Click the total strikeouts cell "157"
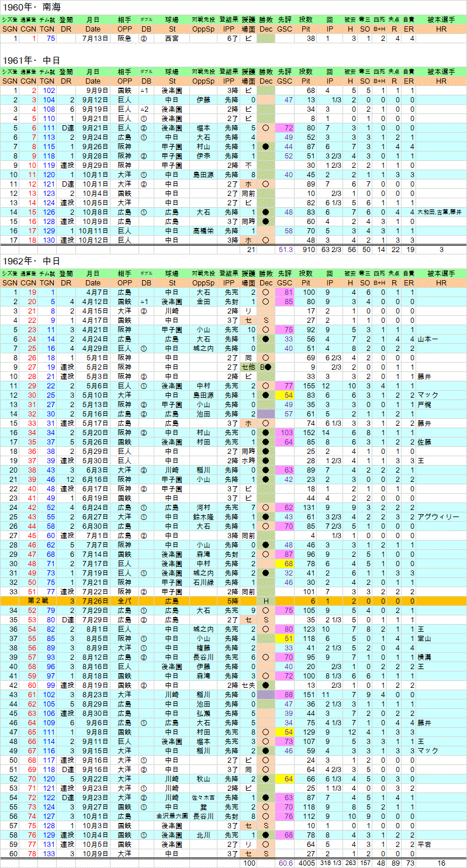467x868 pixels. point(366,864)
